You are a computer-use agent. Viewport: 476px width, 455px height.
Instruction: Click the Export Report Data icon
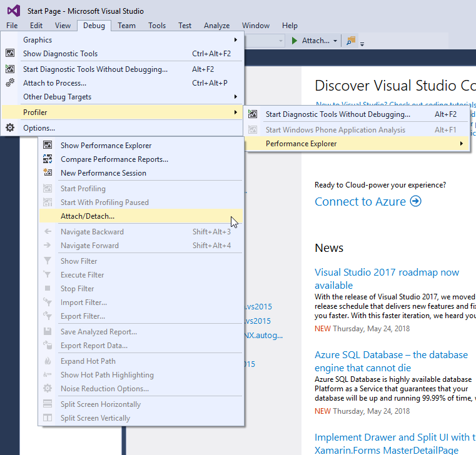[x=48, y=345]
